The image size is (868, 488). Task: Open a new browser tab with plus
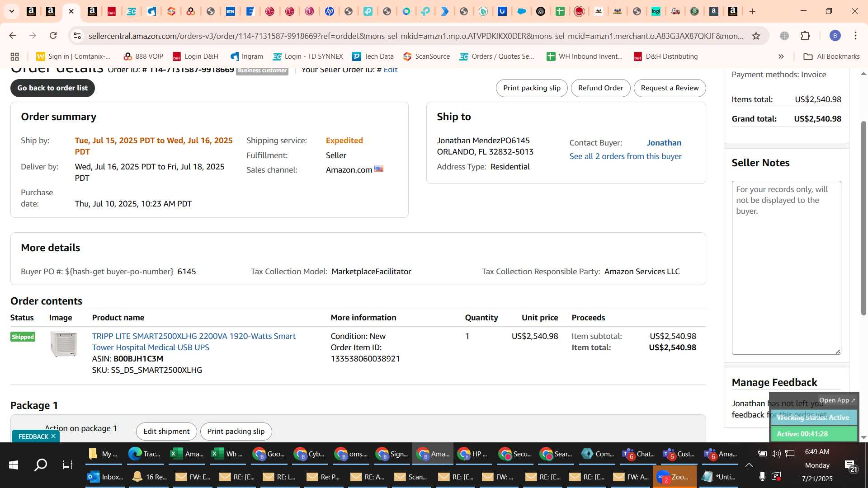pos(752,11)
